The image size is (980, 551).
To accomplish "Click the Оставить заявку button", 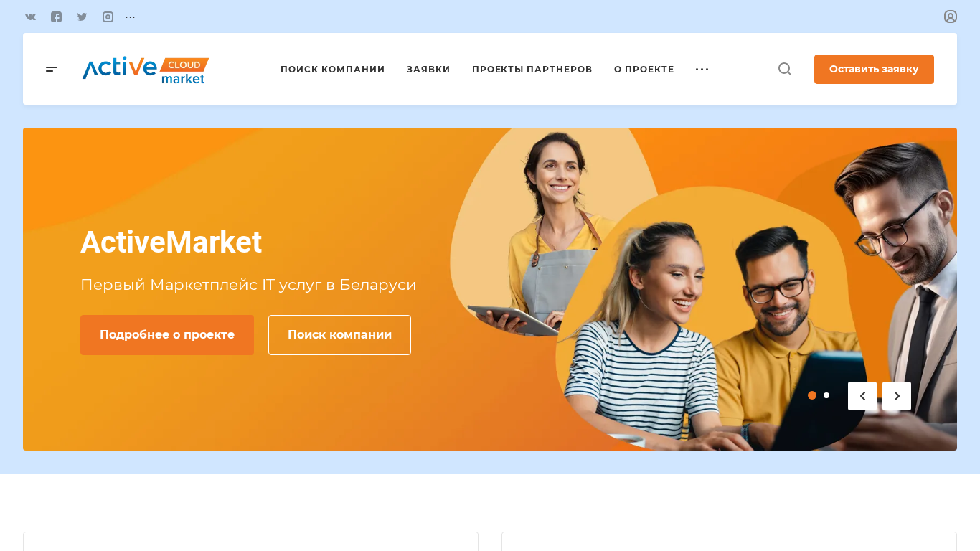I will (874, 69).
